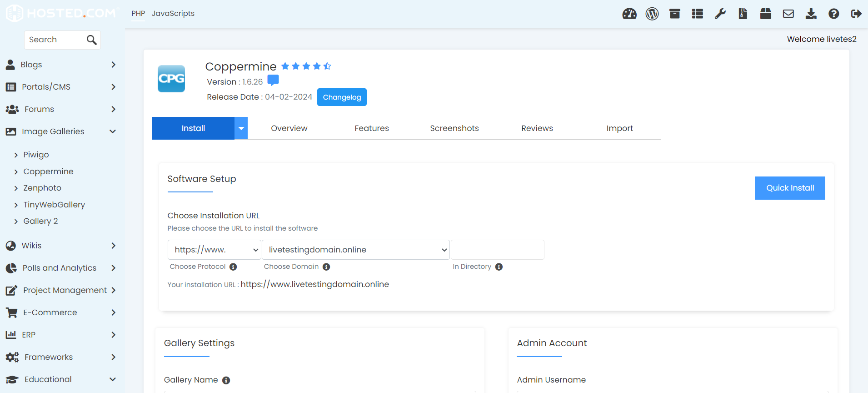Expand the Forums category
868x393 pixels.
coord(113,109)
